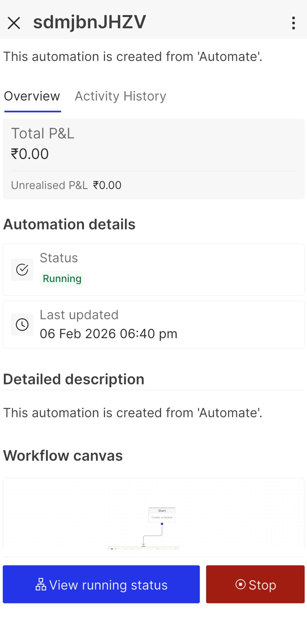Click the Unrealised P&L value
The image size is (307, 644).
coord(107,185)
